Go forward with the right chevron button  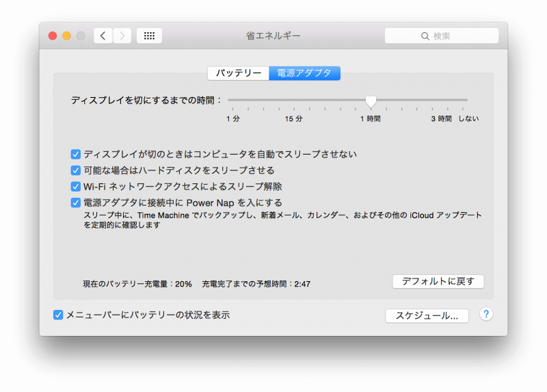[122, 36]
